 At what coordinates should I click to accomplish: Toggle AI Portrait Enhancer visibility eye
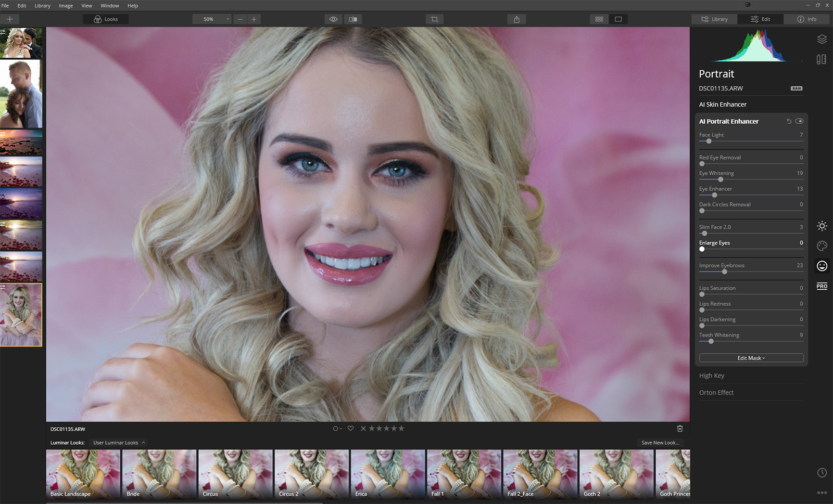tap(799, 121)
